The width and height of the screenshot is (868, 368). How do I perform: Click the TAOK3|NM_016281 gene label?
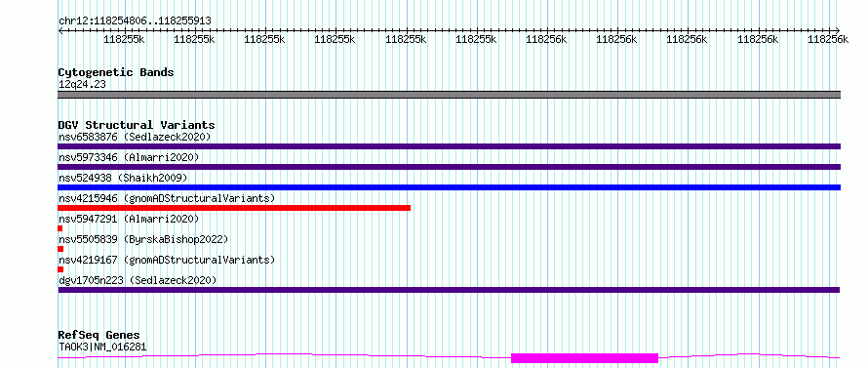pyautogui.click(x=102, y=347)
